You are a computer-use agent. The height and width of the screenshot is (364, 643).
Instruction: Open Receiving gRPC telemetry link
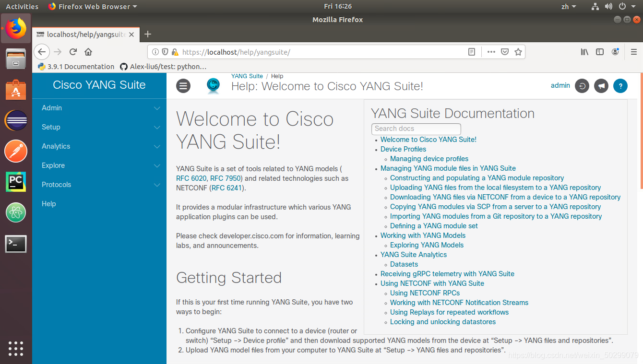point(447,274)
